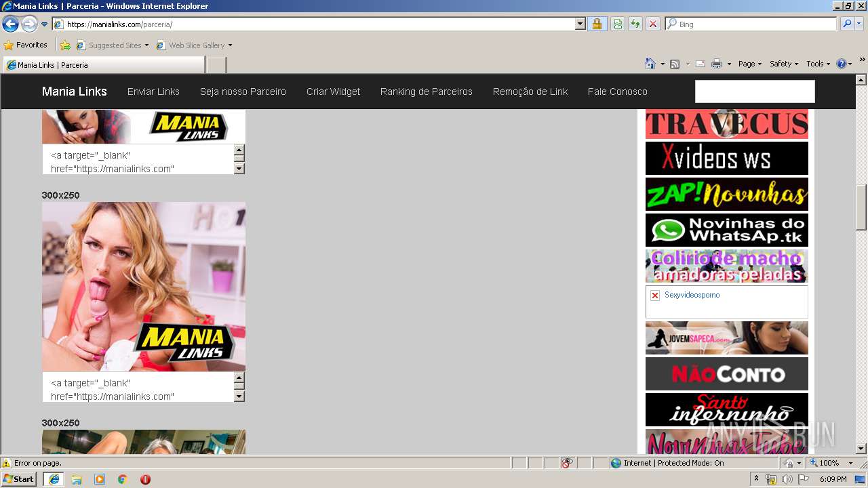868x488 pixels.
Task: Click the NãoConto partner banner
Action: [x=727, y=373]
